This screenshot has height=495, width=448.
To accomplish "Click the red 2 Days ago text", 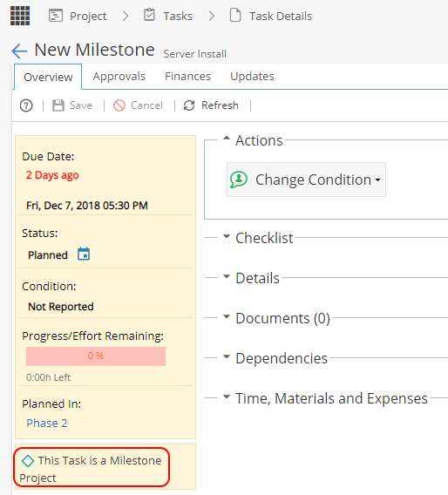I will tap(52, 175).
